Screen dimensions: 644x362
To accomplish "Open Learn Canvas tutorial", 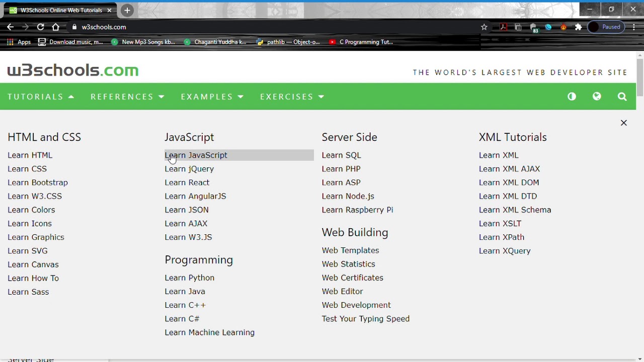I will tap(33, 264).
